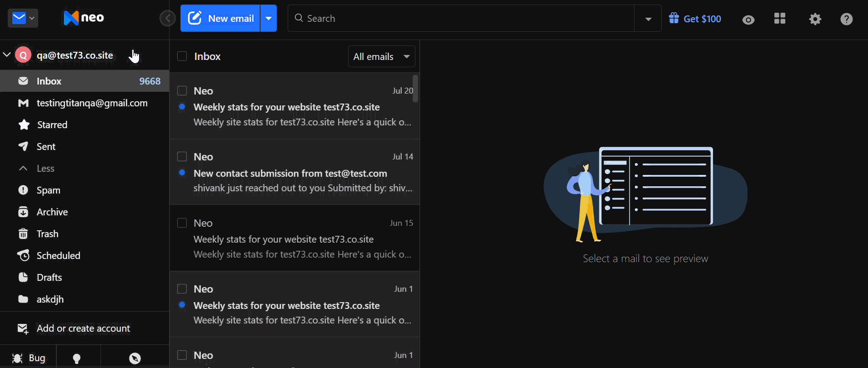Open the search options dropdown arrow
Viewport: 868px width, 368px height.
tap(648, 19)
